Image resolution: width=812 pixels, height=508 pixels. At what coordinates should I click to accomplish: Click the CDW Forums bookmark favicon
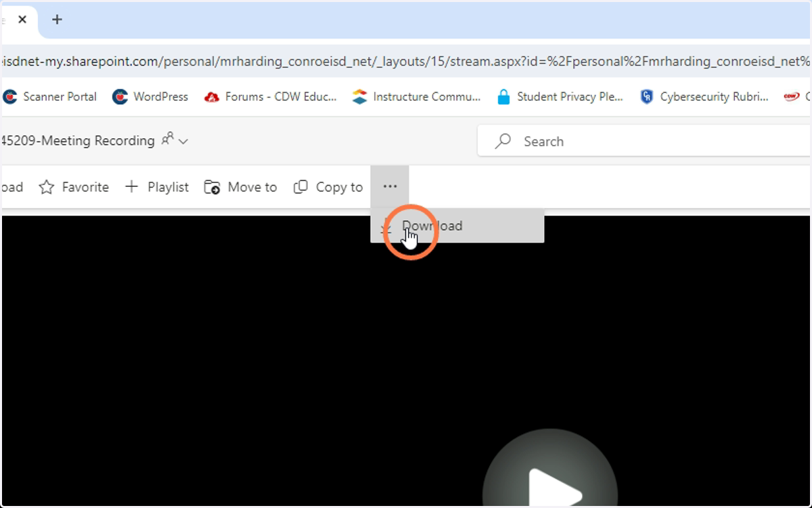tap(211, 97)
